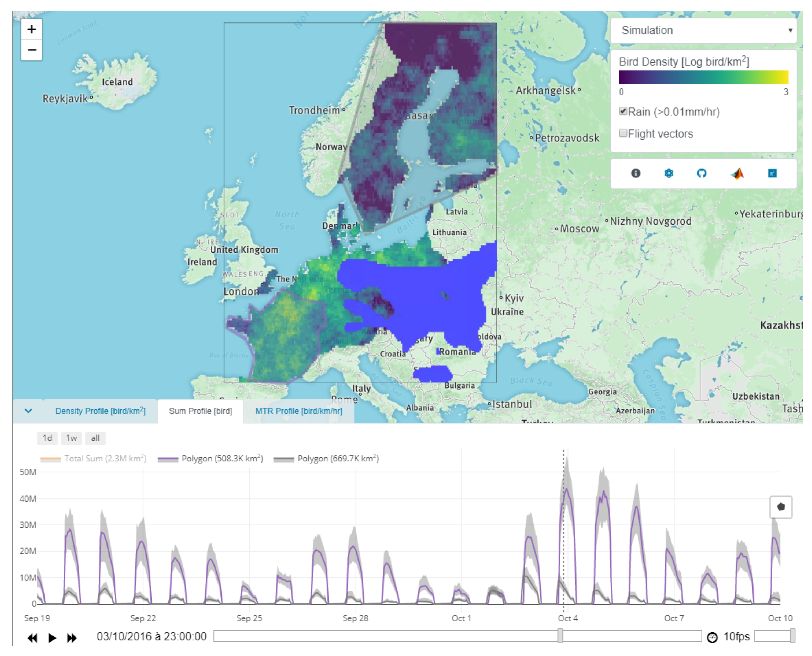
Task: Click the time slider handle
Action: 560,636
